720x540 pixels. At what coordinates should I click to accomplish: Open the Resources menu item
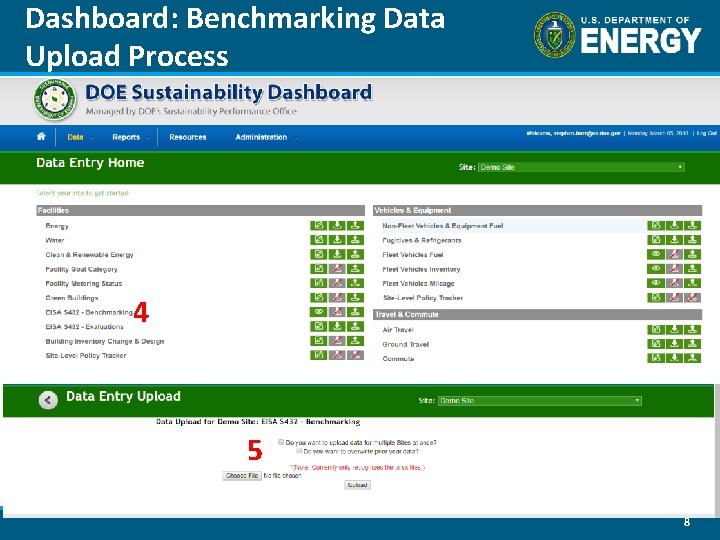point(187,137)
